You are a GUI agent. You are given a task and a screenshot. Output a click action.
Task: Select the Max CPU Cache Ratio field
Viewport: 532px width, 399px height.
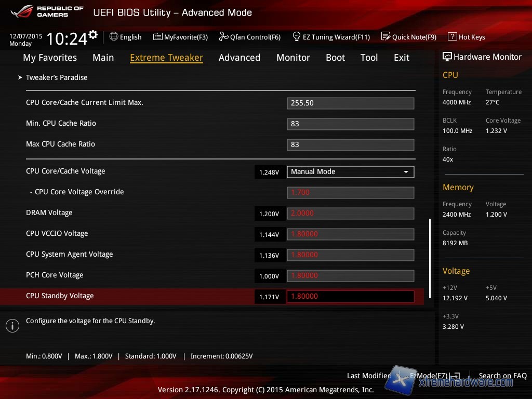point(350,145)
